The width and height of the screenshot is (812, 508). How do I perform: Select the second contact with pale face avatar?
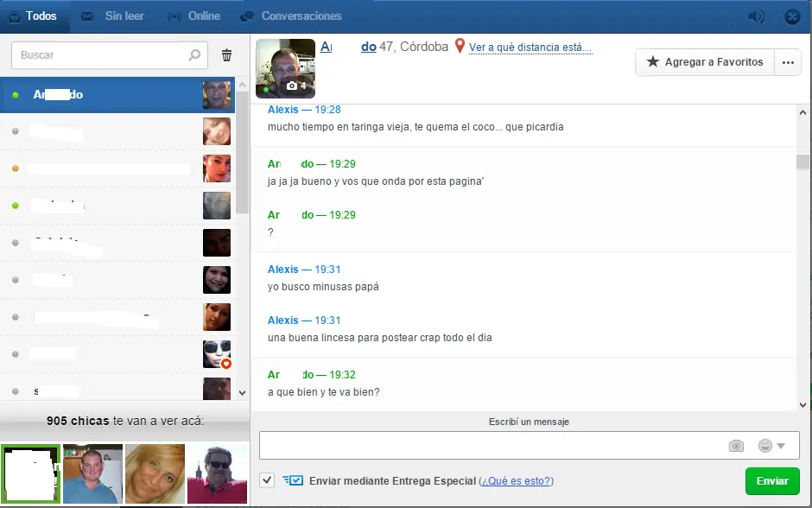(x=117, y=131)
